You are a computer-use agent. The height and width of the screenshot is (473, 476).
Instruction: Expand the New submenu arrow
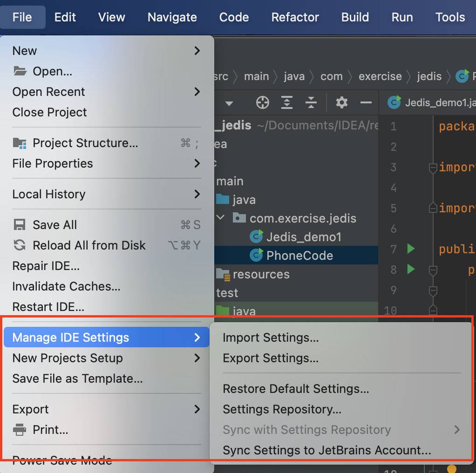[197, 51]
